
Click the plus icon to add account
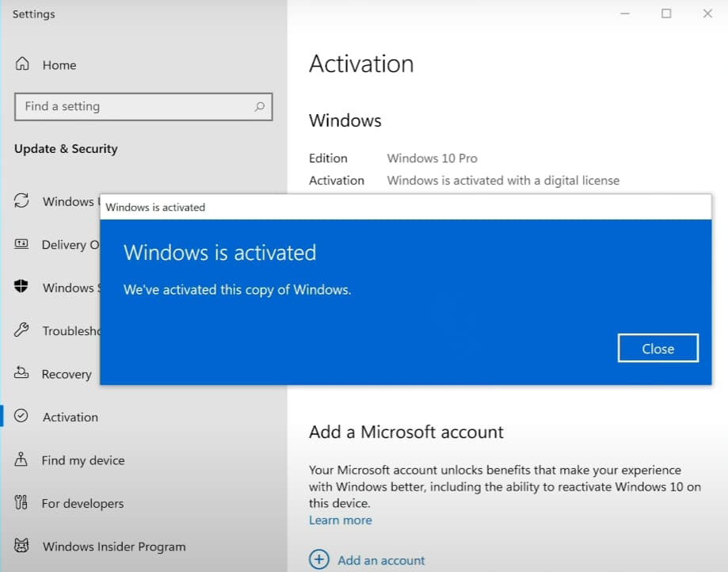pos(318,559)
